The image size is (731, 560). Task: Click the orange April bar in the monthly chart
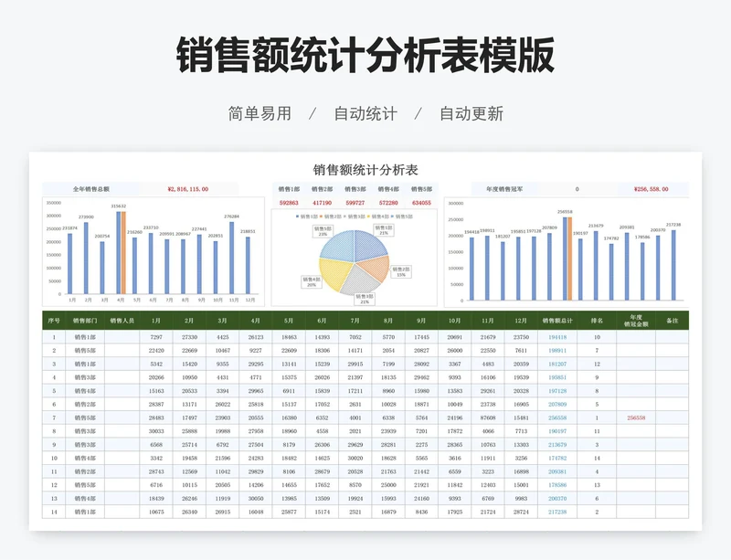coord(123,253)
